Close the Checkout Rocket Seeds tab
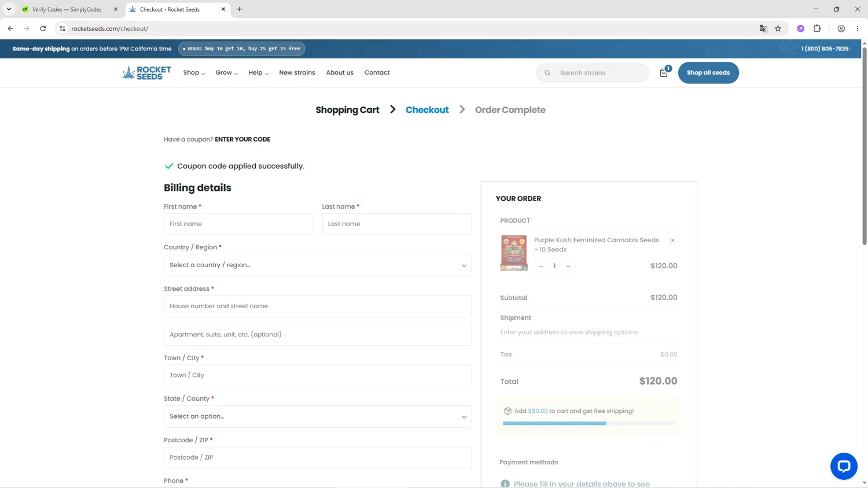The width and height of the screenshot is (868, 488). pyautogui.click(x=223, y=9)
